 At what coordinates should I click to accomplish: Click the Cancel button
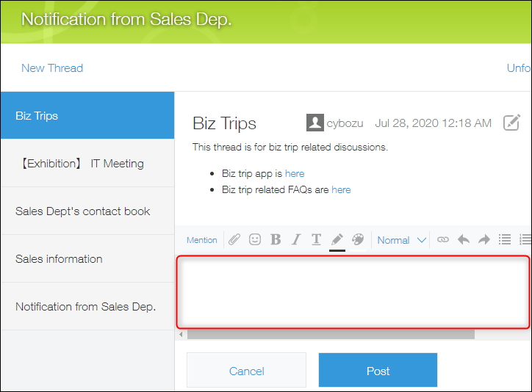[x=246, y=371]
